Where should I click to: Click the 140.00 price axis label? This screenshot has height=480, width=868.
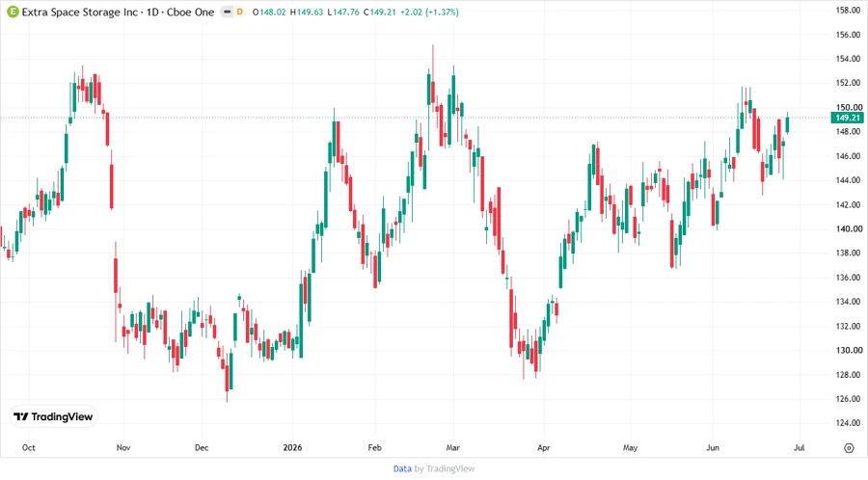pyautogui.click(x=848, y=229)
